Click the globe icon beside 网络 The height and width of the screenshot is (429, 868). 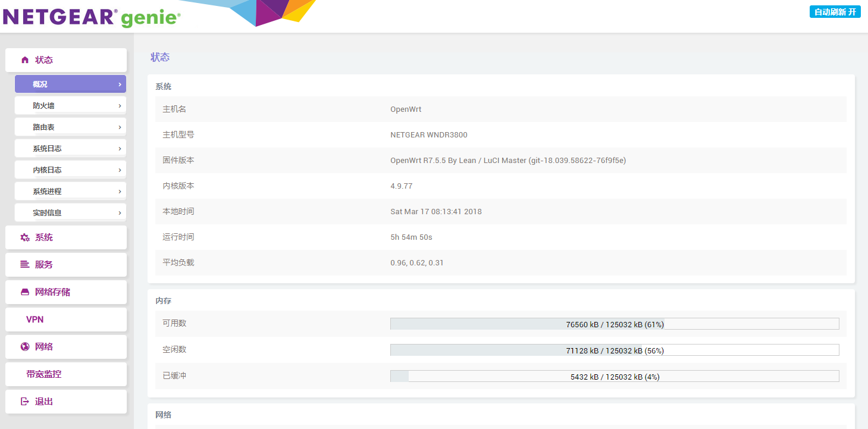click(x=25, y=347)
